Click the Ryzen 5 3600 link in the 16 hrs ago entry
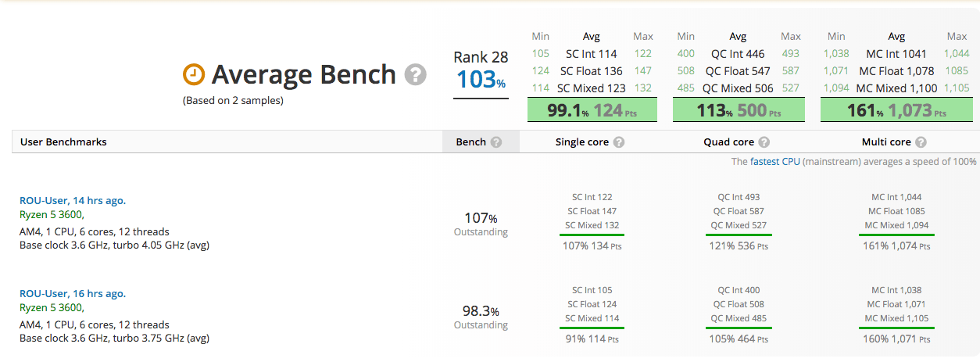The width and height of the screenshot is (980, 362). [x=51, y=308]
